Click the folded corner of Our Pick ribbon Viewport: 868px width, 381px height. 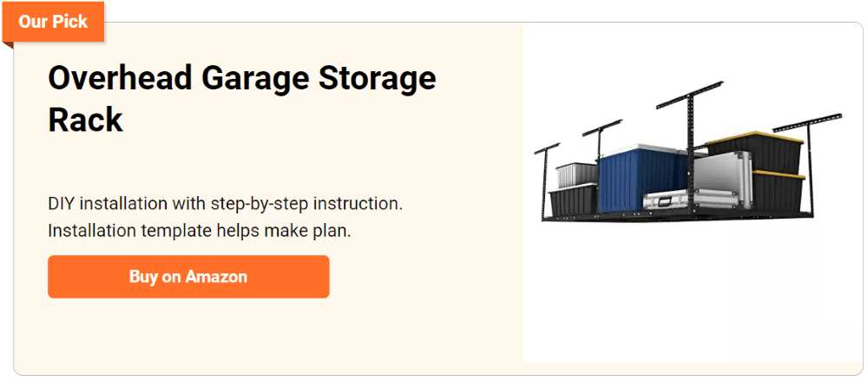click(x=8, y=45)
